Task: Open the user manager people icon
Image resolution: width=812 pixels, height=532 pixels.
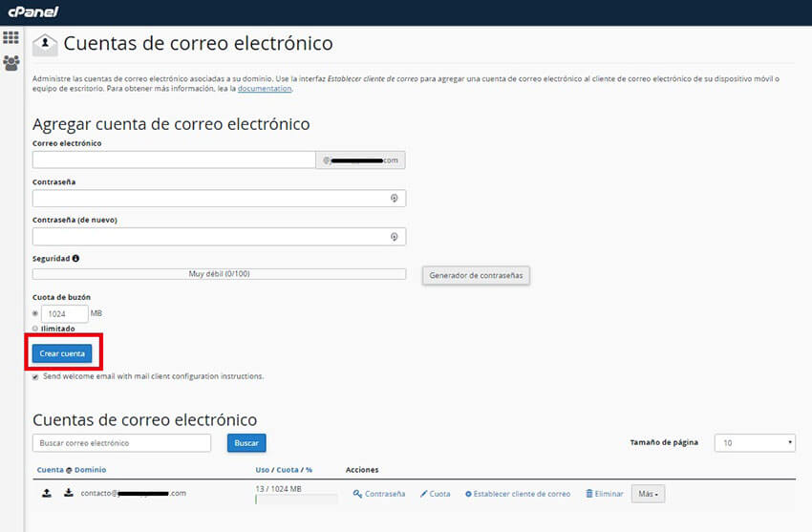Action: [11, 63]
